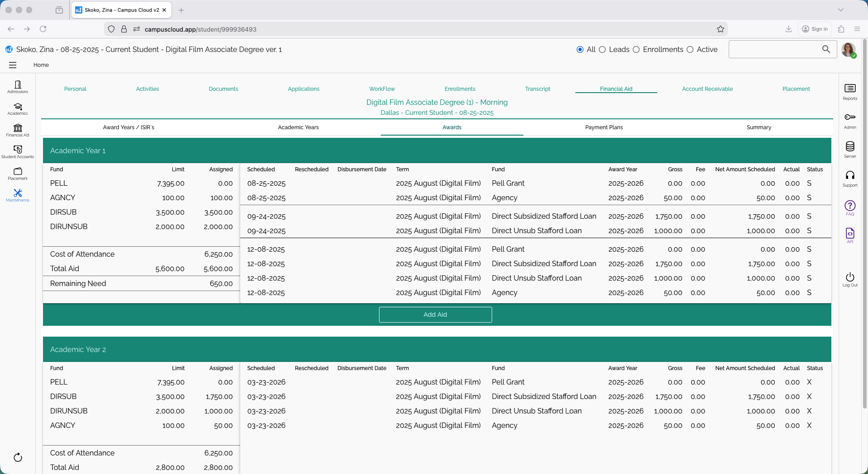Click the student search input field
This screenshot has height=474, width=868.
(774, 49)
